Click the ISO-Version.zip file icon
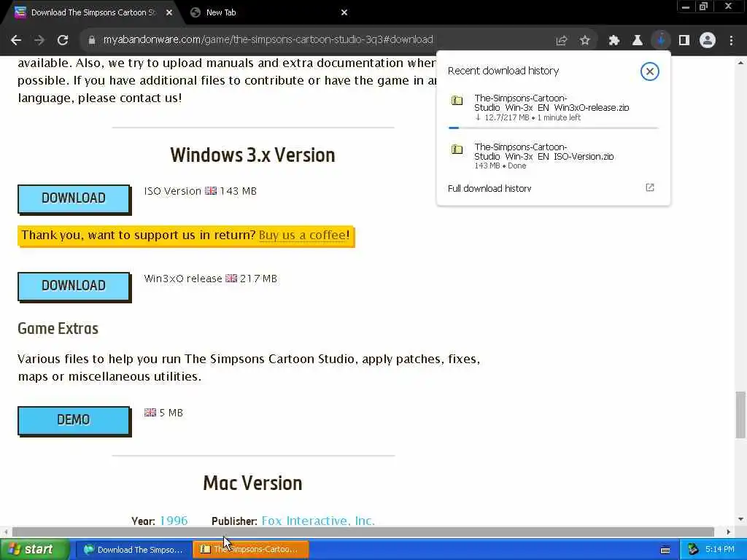 pos(457,149)
